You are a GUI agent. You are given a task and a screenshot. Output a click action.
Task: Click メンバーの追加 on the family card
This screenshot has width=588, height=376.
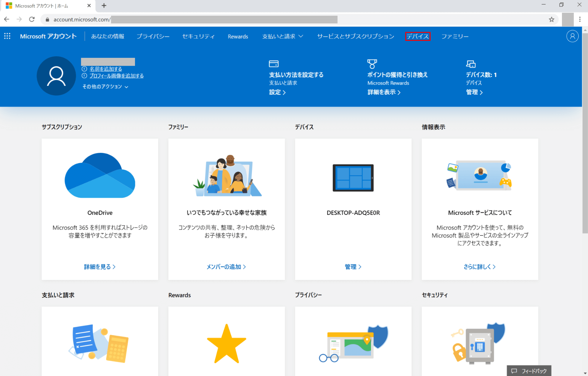(x=226, y=267)
